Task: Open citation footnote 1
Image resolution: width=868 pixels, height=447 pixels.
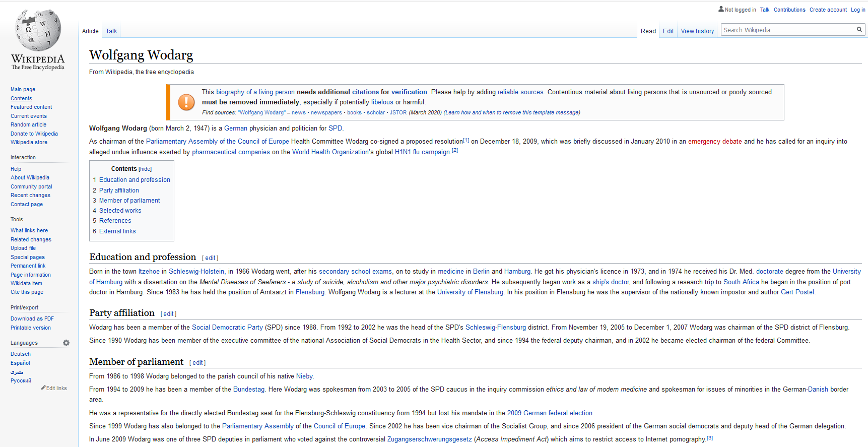Action: [466, 140]
